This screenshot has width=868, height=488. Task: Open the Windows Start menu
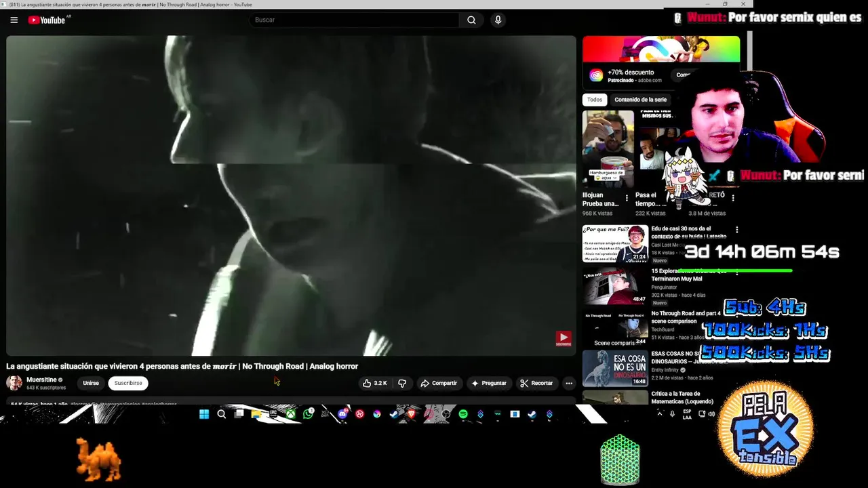(204, 414)
